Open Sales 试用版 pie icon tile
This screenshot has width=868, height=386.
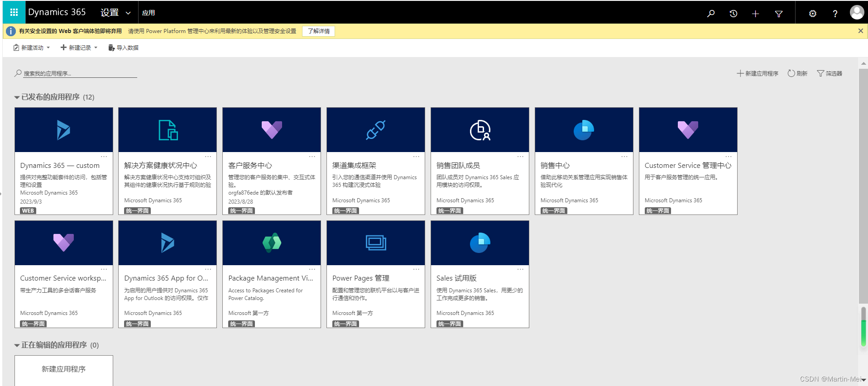tap(480, 243)
